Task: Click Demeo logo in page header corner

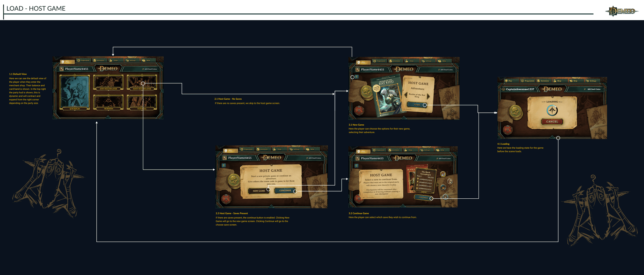Action: click(x=622, y=11)
